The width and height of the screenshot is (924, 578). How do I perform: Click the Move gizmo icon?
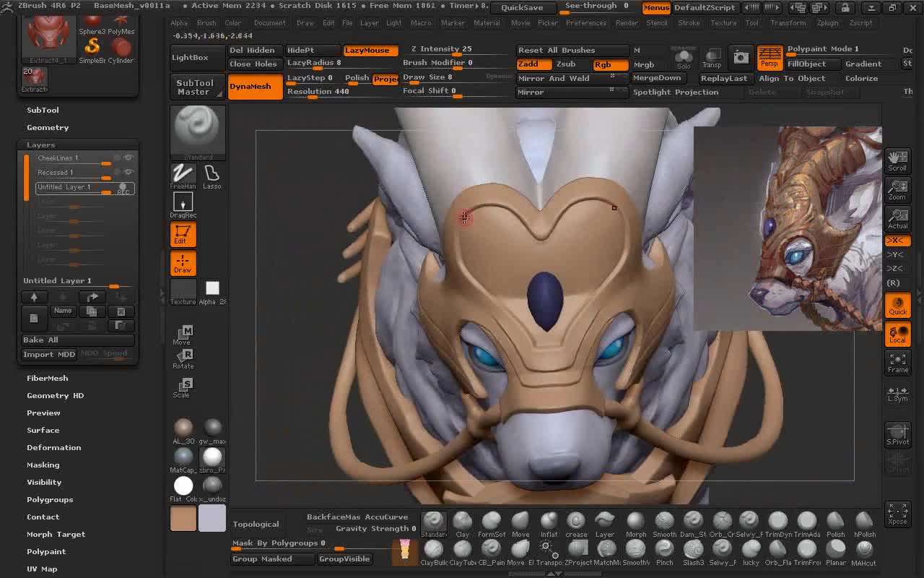pos(183,335)
